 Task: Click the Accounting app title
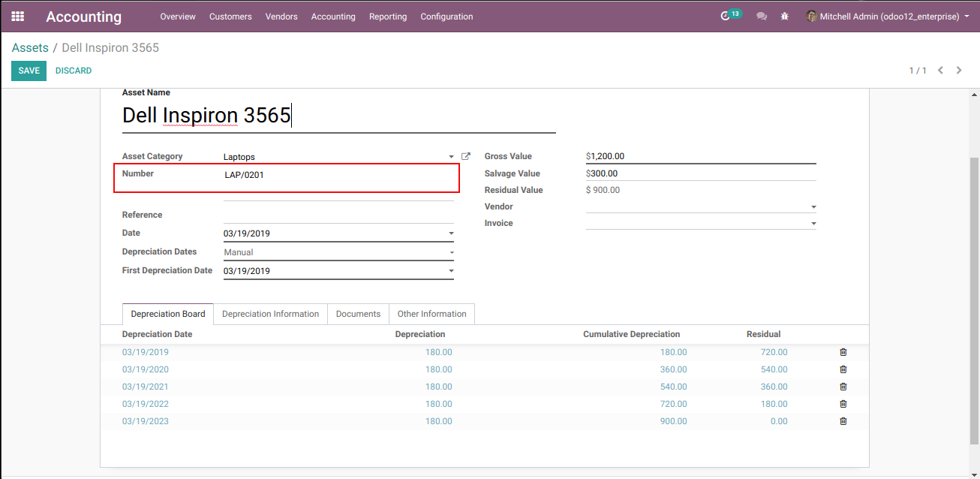pyautogui.click(x=84, y=17)
